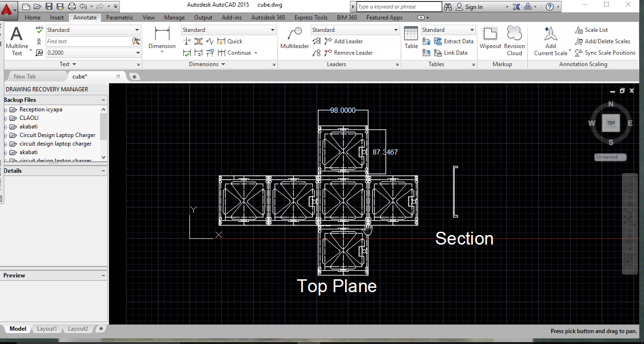Switch to the Manage ribbon tab

174,18
